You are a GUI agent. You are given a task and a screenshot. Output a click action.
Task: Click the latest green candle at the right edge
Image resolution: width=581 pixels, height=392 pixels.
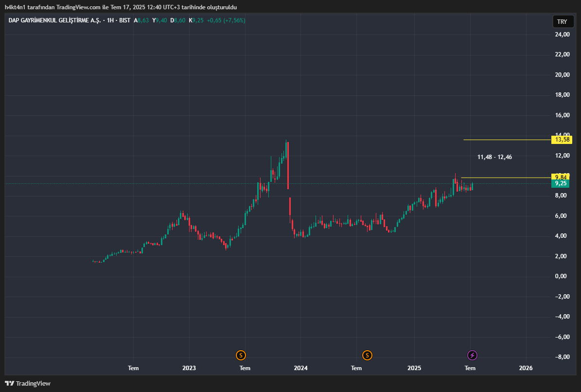pos(472,186)
